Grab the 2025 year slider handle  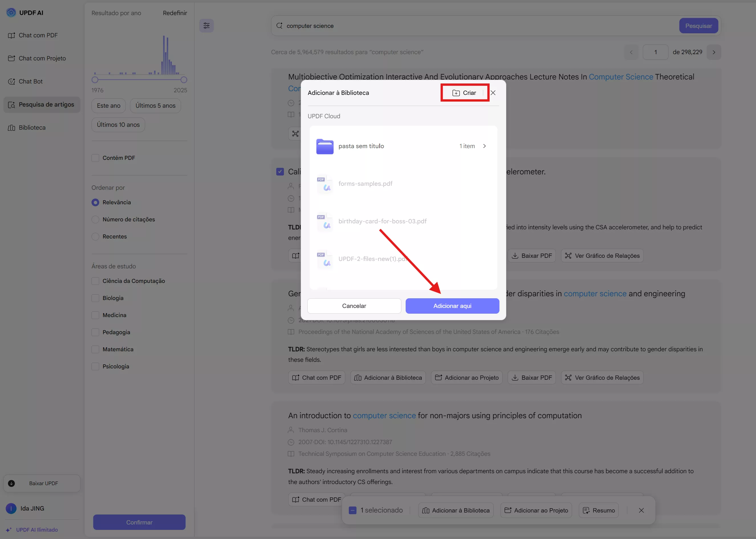tap(184, 80)
